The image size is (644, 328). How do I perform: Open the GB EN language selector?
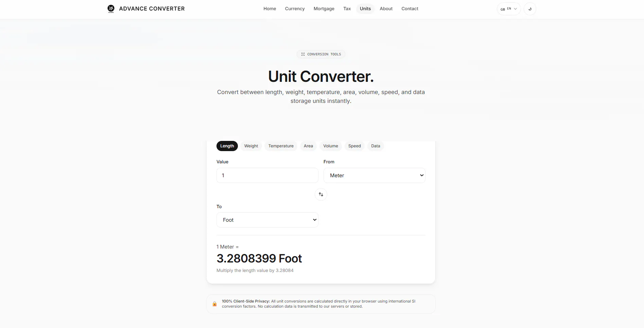509,9
